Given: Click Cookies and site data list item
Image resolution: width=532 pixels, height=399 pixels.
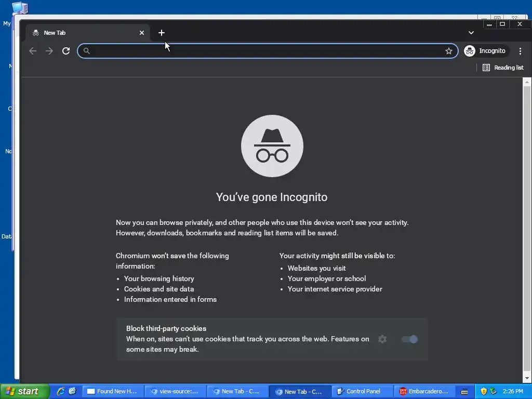Looking at the screenshot, I should 159,289.
